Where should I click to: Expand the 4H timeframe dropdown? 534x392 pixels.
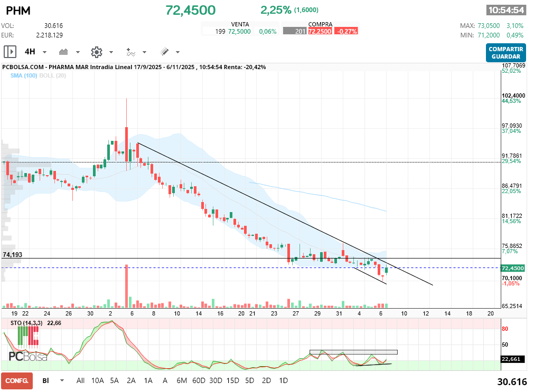[x=44, y=52]
